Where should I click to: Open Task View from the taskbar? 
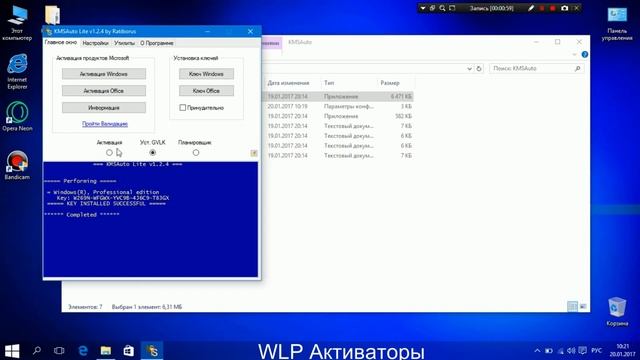pyautogui.click(x=59, y=351)
